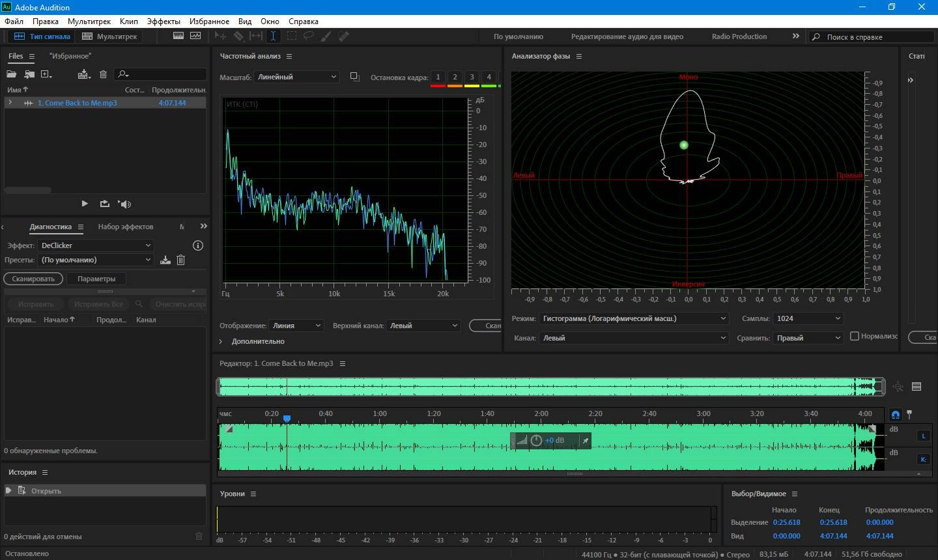Show more workspaces chevron

pyautogui.click(x=795, y=36)
